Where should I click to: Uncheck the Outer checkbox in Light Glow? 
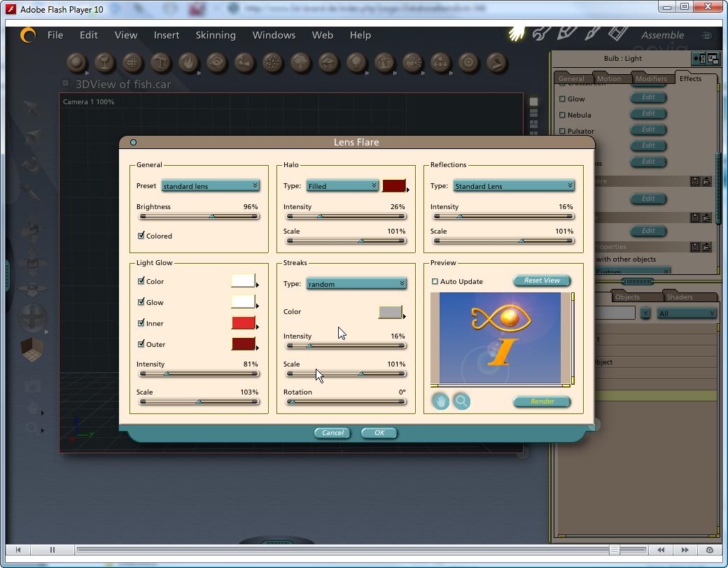click(x=141, y=344)
